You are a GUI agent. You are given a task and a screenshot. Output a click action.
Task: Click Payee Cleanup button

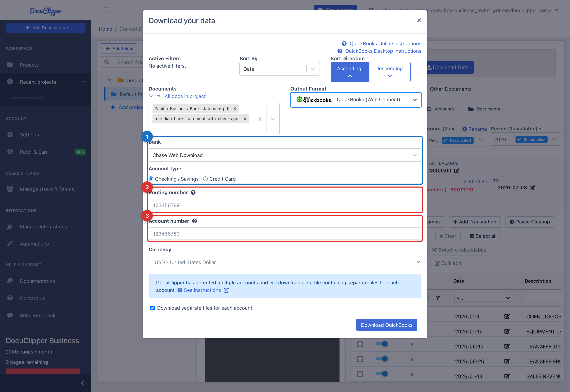[530, 222]
